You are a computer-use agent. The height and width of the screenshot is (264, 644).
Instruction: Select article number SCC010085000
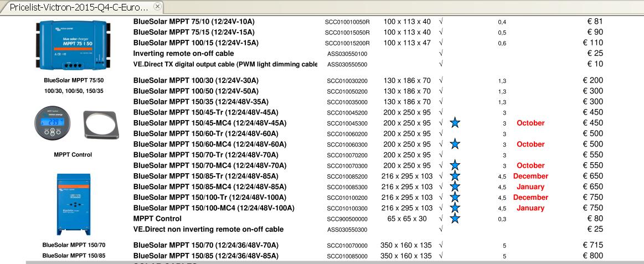point(347,256)
